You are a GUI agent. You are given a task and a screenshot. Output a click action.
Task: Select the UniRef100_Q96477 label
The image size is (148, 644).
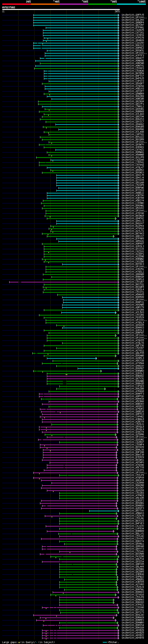(133, 58)
